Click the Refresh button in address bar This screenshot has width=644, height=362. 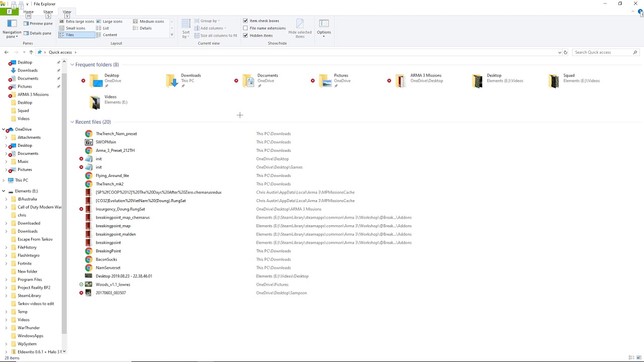pos(566,52)
